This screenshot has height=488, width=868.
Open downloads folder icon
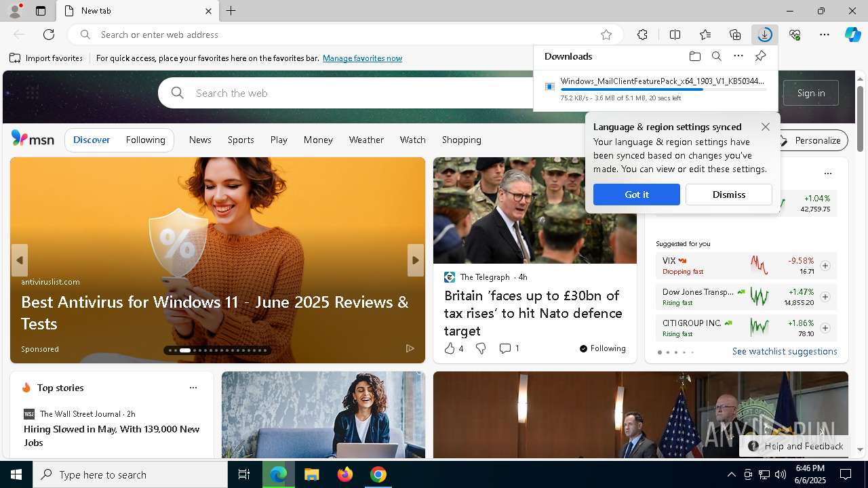[x=694, y=56]
